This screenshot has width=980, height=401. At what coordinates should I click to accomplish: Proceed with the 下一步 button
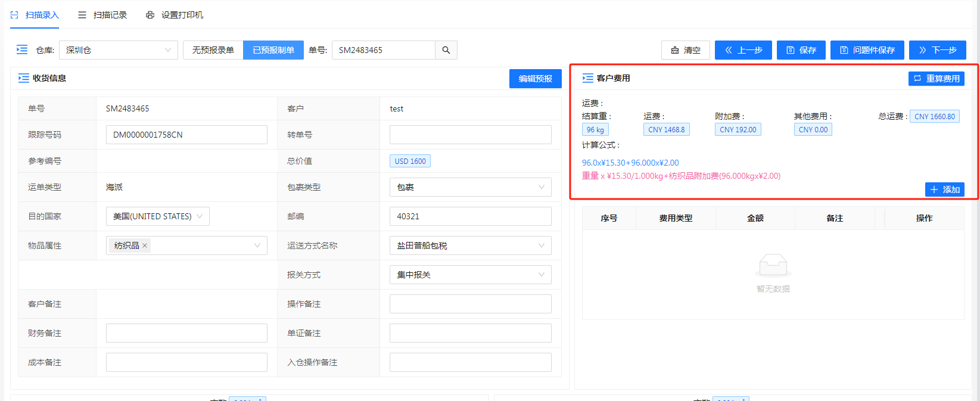tap(937, 50)
